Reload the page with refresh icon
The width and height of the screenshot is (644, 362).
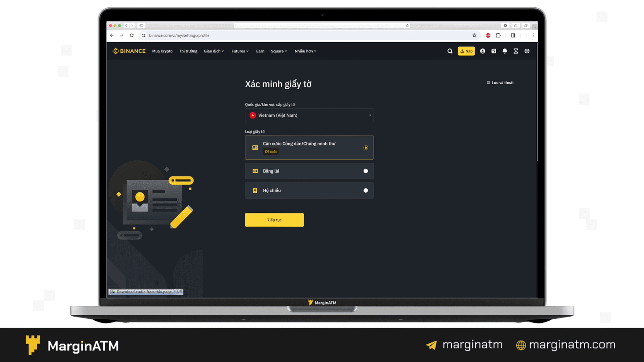click(132, 35)
